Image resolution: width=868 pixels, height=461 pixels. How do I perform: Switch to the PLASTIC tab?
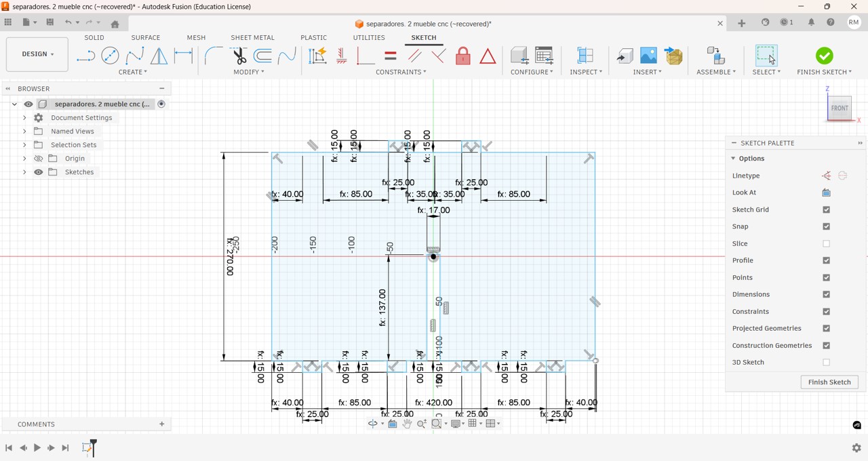point(313,38)
